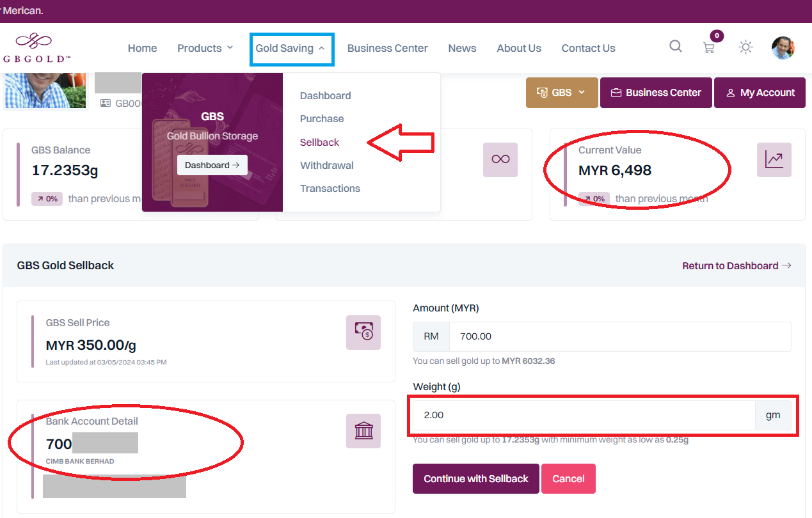Follow the Return to Dashboard link
Viewport: 812px width, 518px height.
[x=736, y=265]
